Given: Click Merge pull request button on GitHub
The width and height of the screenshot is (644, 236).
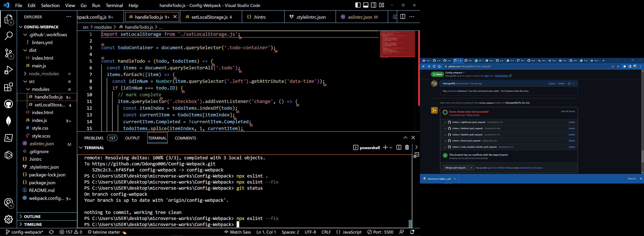Looking at the screenshot, I should pyautogui.click(x=455, y=168).
